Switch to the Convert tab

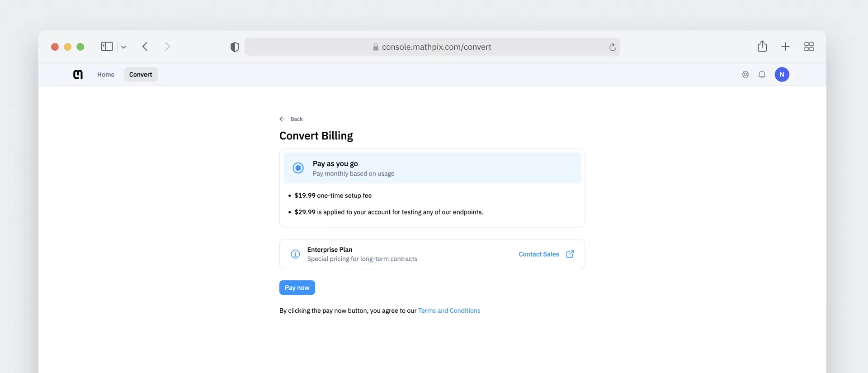pyautogui.click(x=141, y=74)
